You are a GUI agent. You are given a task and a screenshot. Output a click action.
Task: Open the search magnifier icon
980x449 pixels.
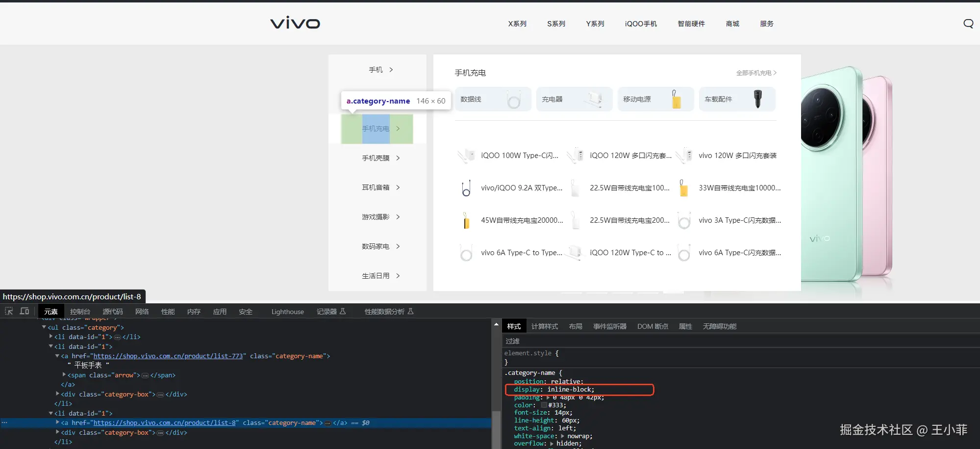[968, 24]
